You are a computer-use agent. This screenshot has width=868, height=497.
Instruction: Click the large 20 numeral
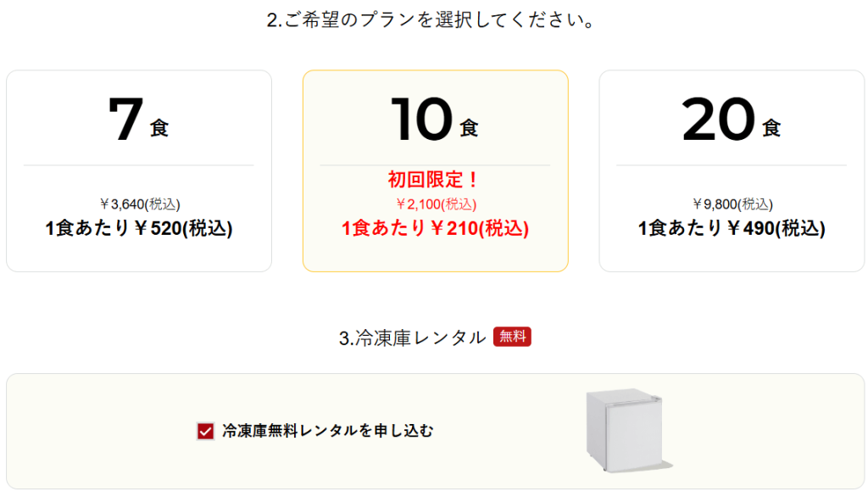pyautogui.click(x=718, y=120)
